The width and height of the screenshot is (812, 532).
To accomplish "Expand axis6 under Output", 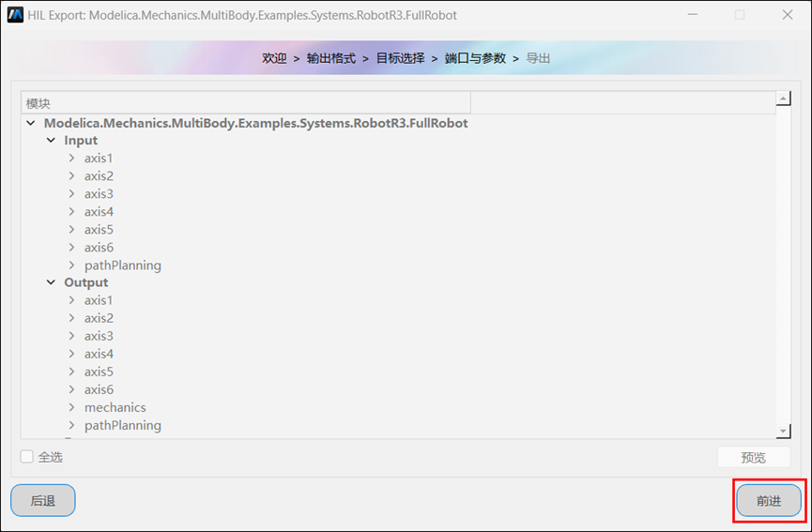I will pyautogui.click(x=71, y=389).
